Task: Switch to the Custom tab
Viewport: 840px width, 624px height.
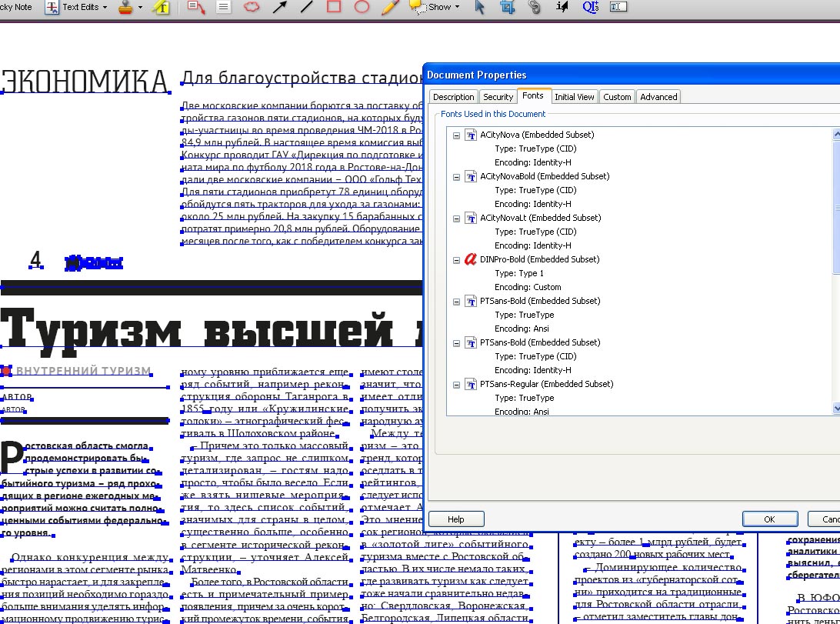Action: (x=617, y=97)
